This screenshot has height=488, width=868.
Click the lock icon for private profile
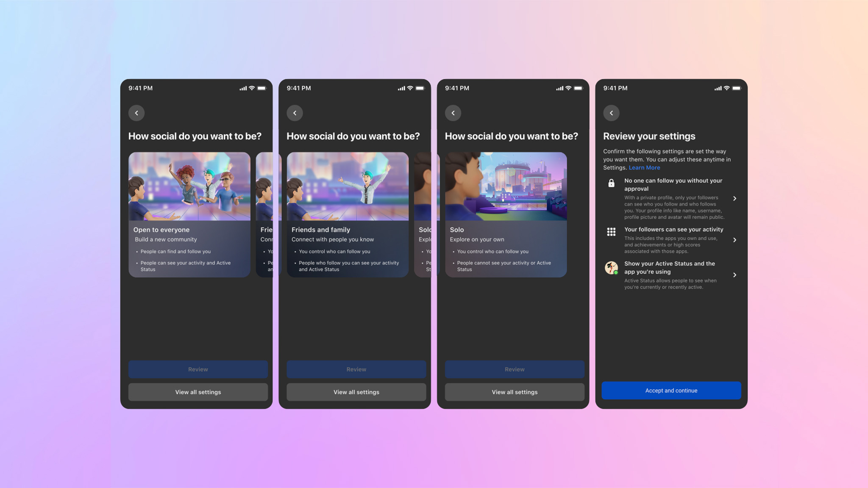611,183
